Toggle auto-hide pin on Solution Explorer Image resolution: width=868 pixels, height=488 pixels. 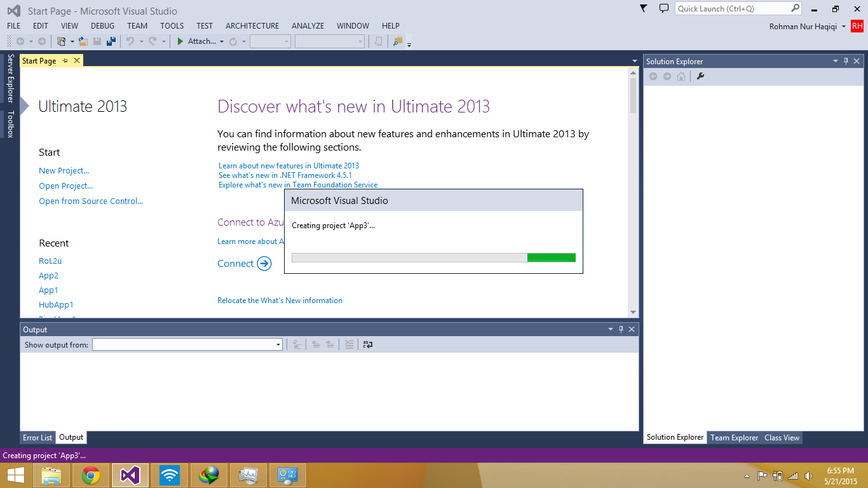pyautogui.click(x=846, y=61)
